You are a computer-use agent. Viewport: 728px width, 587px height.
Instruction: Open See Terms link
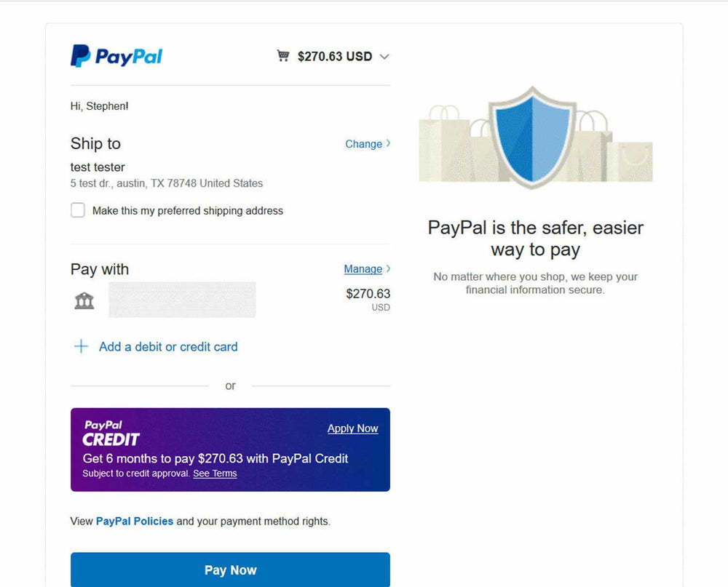(215, 474)
